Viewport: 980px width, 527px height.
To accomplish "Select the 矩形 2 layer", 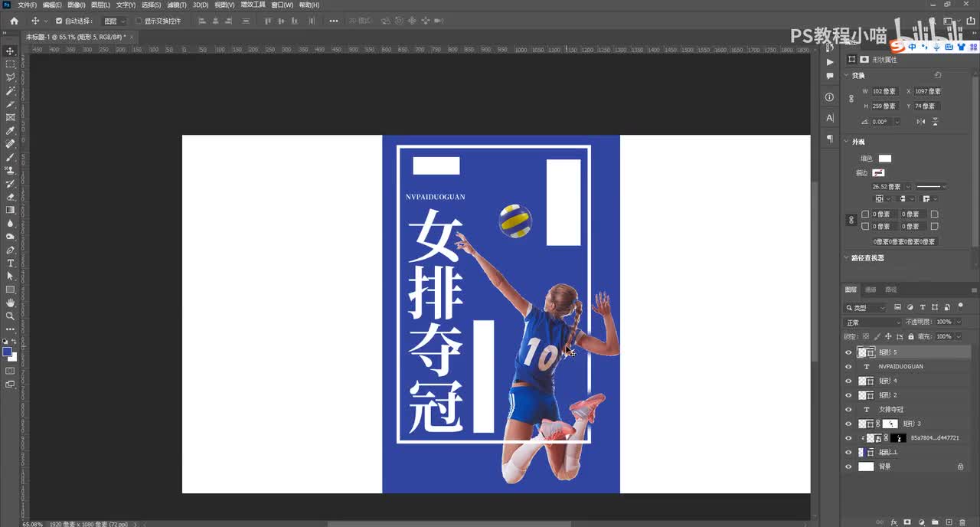I will coord(910,395).
